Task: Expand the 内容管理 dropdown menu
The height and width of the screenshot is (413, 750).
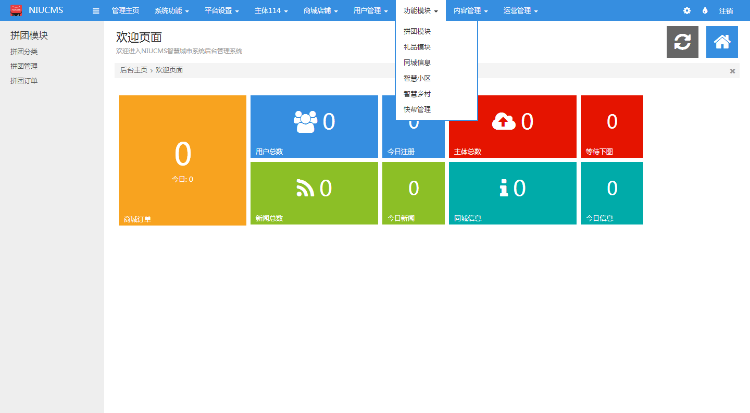Action: point(470,11)
